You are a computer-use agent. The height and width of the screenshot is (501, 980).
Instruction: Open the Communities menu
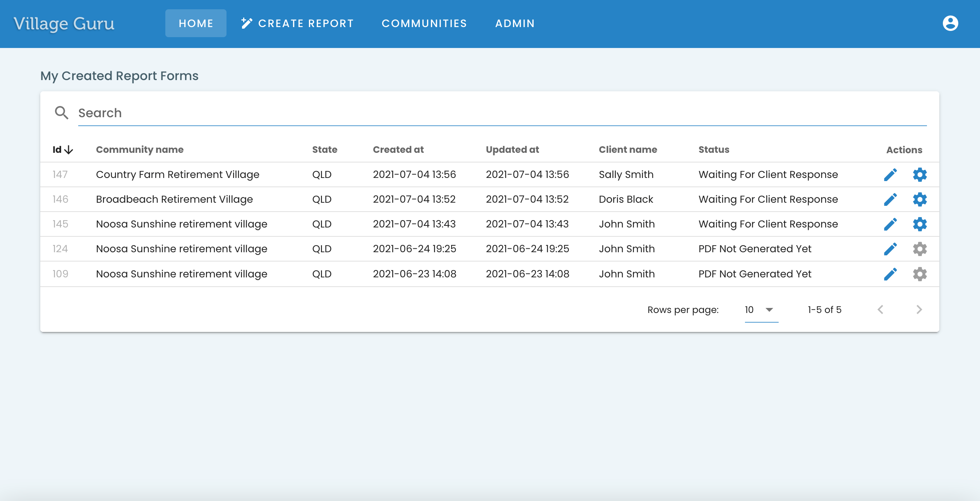pyautogui.click(x=424, y=23)
